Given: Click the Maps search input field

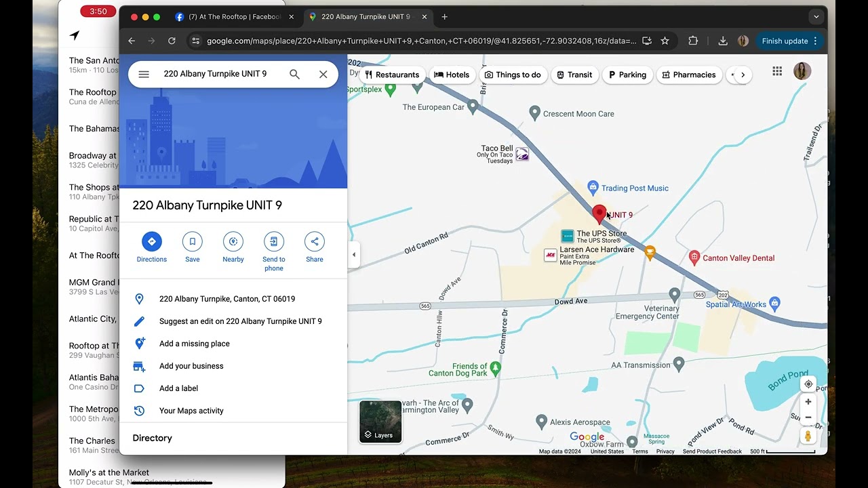Looking at the screenshot, I should point(221,74).
